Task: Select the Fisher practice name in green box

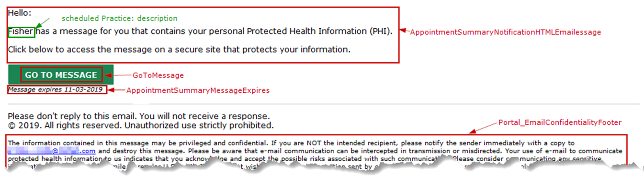Action: click(21, 32)
